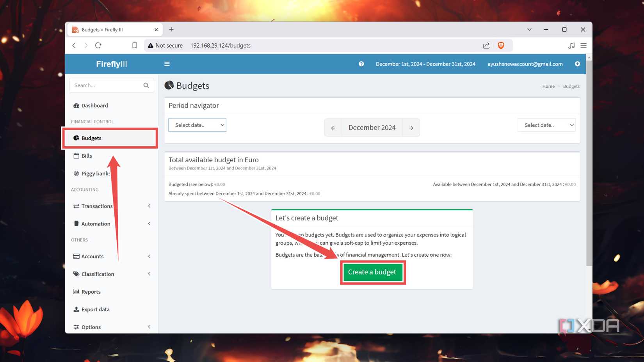This screenshot has height=362, width=644.
Task: Go to the previous month with the left arrow
Action: point(333,128)
